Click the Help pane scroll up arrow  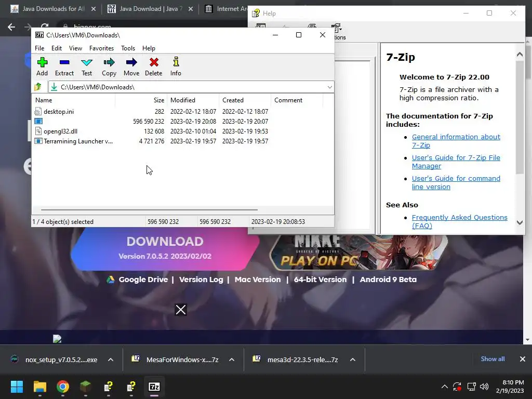[520, 54]
